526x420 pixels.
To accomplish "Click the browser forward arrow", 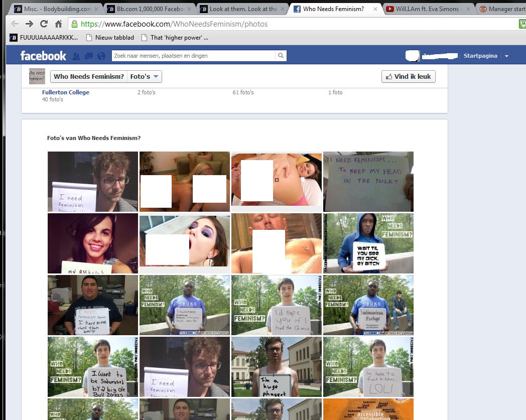I will pos(29,24).
